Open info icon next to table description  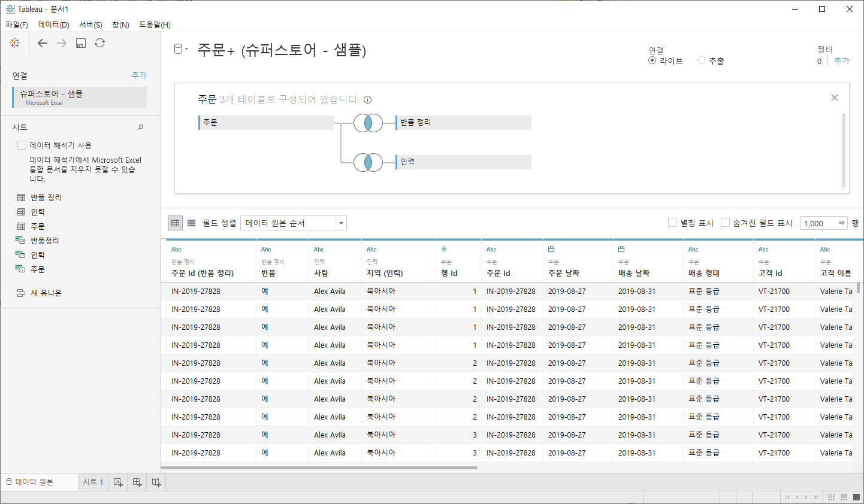(x=368, y=100)
